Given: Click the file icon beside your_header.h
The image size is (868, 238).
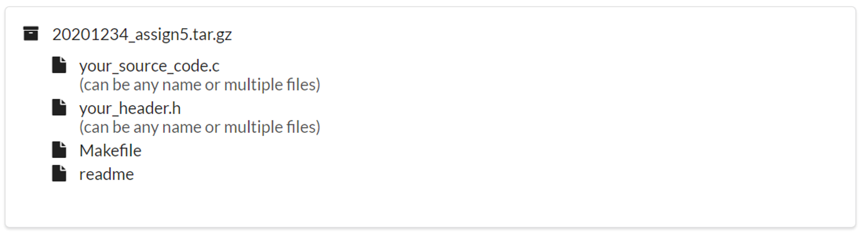Looking at the screenshot, I should point(59,107).
